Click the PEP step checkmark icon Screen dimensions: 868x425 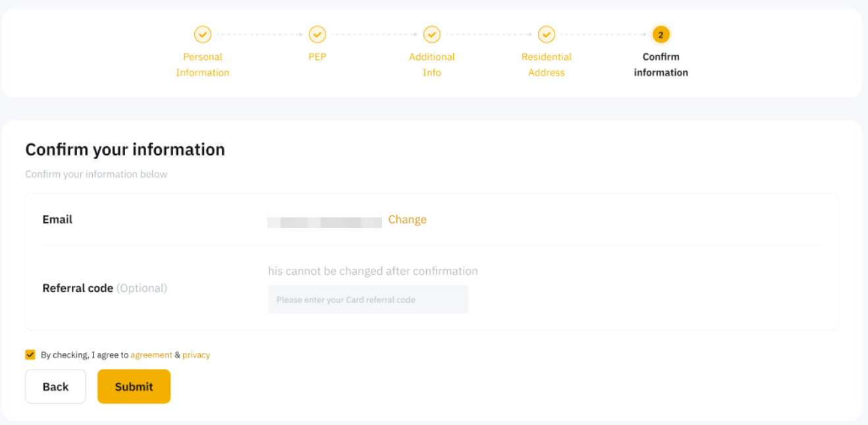coord(317,34)
